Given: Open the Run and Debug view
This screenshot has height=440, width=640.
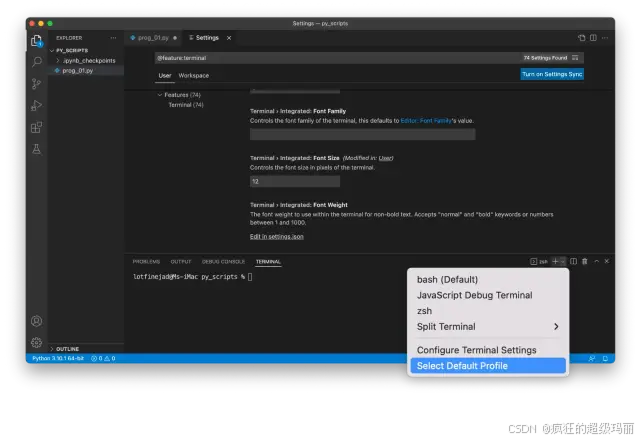Looking at the screenshot, I should (x=36, y=105).
